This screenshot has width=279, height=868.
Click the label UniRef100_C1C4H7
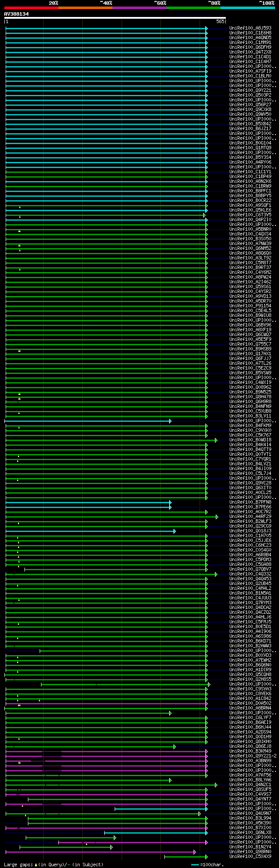click(x=250, y=61)
